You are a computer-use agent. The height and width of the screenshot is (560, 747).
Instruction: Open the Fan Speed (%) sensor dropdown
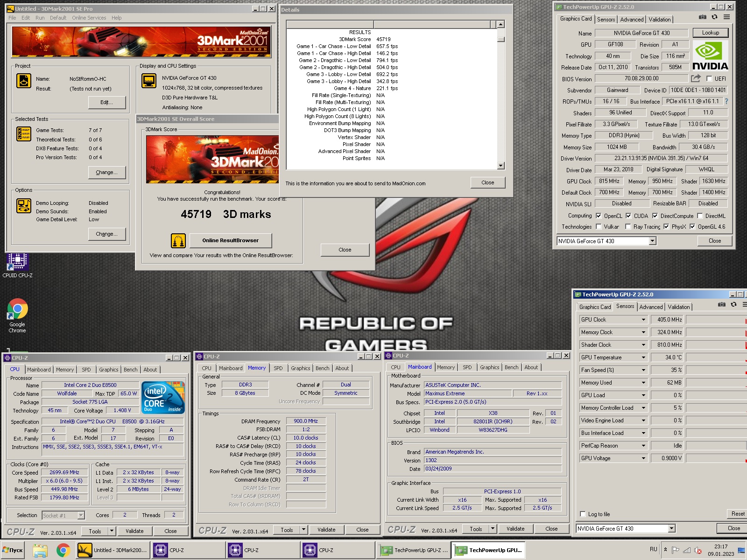pos(643,370)
